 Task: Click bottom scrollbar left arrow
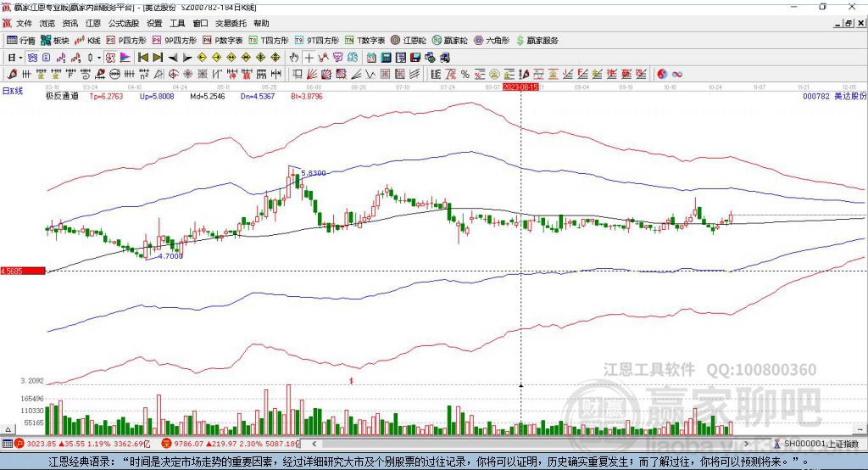coord(314,444)
